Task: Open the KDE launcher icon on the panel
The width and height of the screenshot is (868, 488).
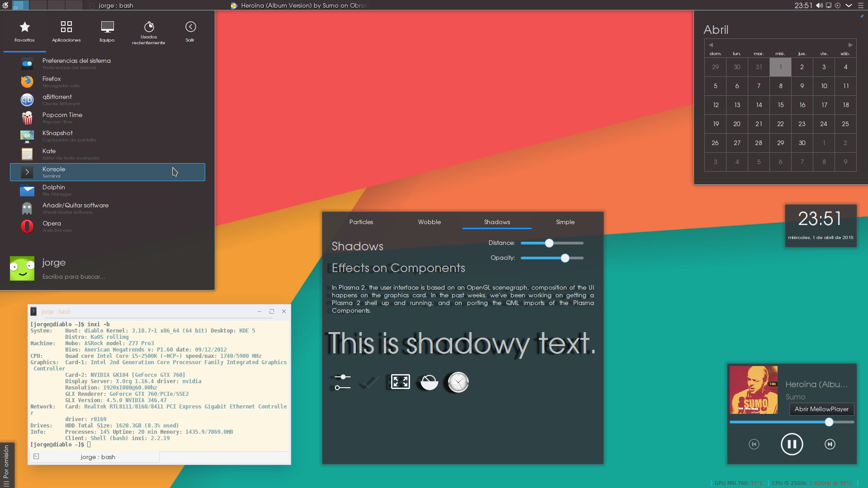Action: pyautogui.click(x=5, y=5)
